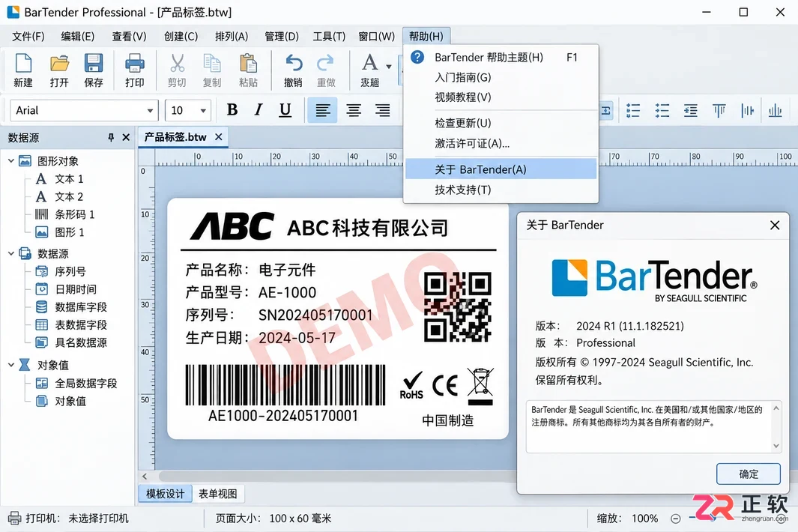The image size is (798, 532).
Task: Click the 重做 (Redo) arrow icon
Action: click(326, 64)
